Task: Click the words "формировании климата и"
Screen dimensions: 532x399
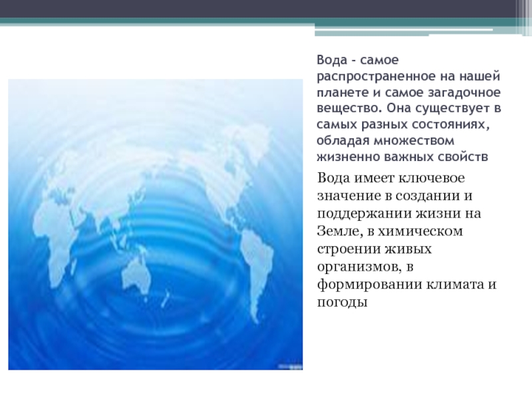Action: click(x=407, y=284)
